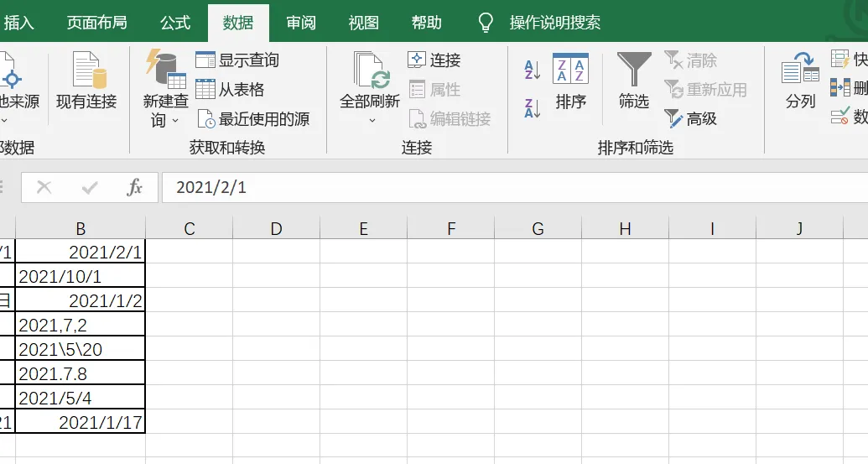Select column E header

(x=364, y=228)
